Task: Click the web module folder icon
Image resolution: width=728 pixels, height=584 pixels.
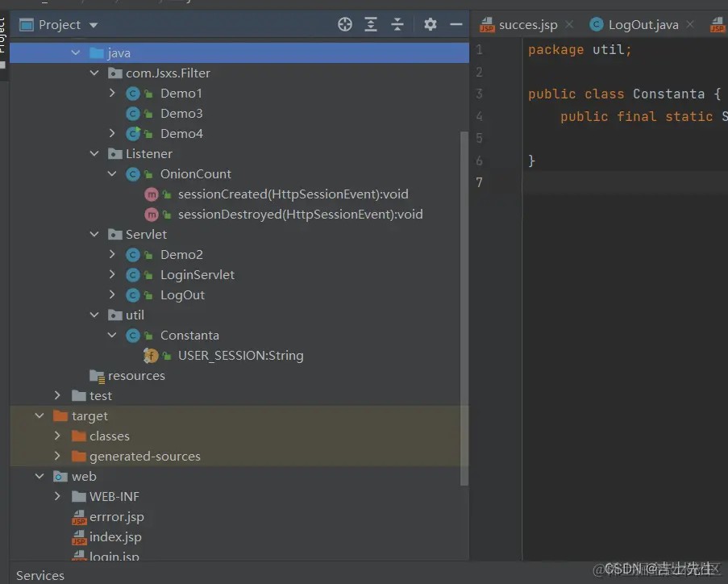Action: pyautogui.click(x=60, y=476)
